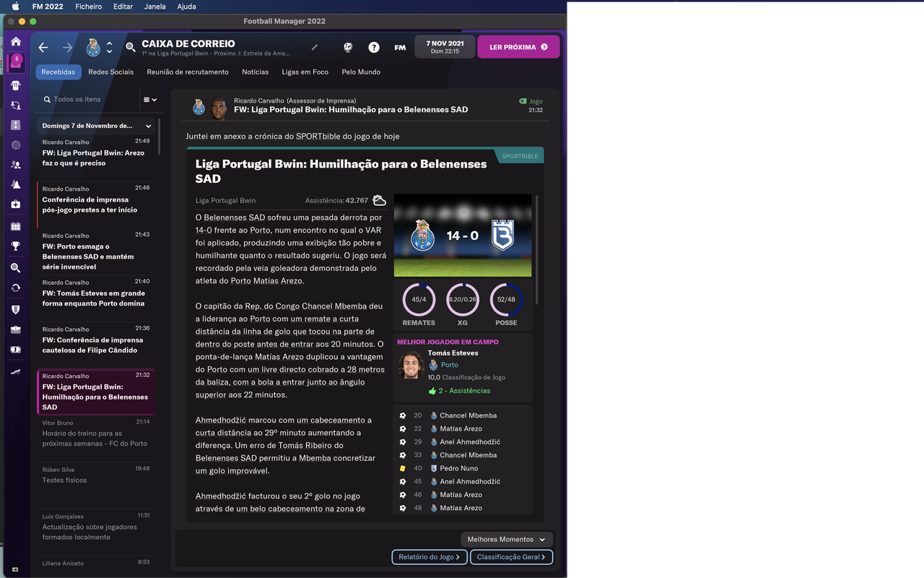
Task: Open the Melhores Momentos dropdown
Action: pos(507,540)
